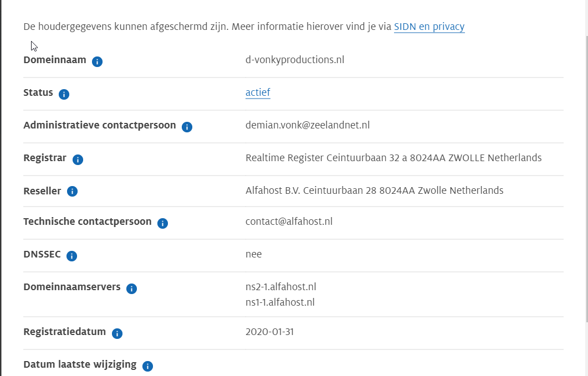This screenshot has height=376, width=588.
Task: Click info icon next to Domeinnaam
Action: tap(98, 61)
